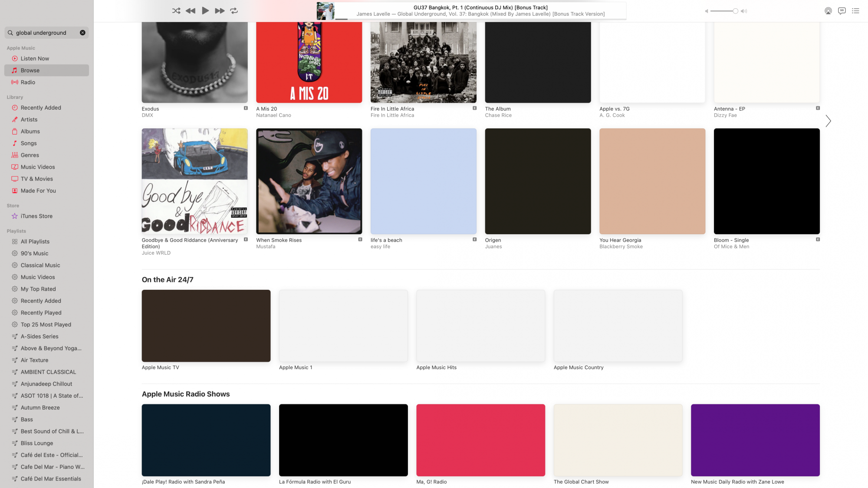Select Browse in the sidebar
Screen dimensions: 868x488
click(x=47, y=70)
